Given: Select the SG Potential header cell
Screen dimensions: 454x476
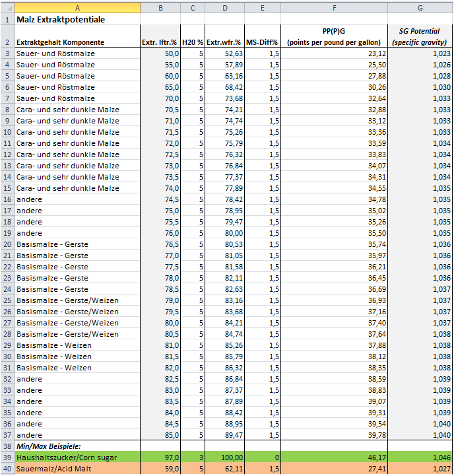Looking at the screenshot, I should pos(420,36).
